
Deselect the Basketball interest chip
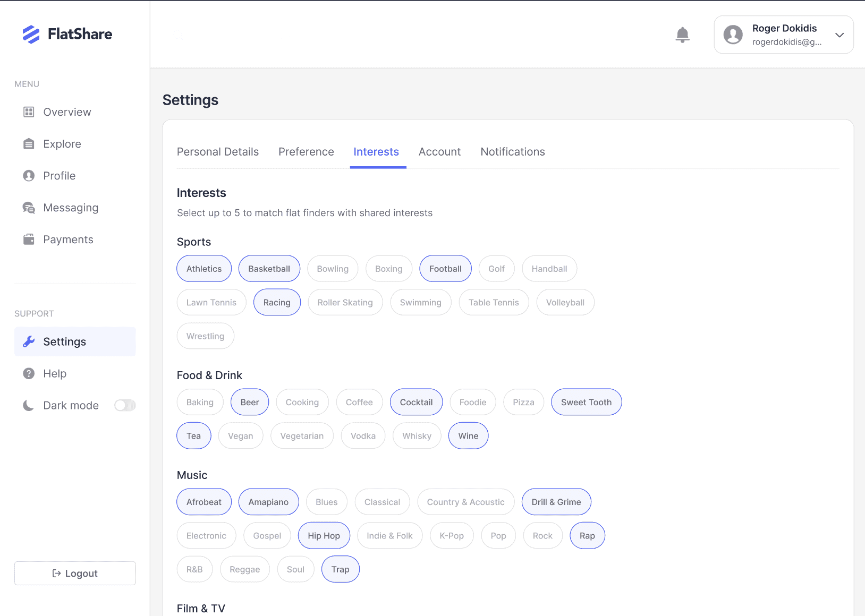pyautogui.click(x=269, y=269)
